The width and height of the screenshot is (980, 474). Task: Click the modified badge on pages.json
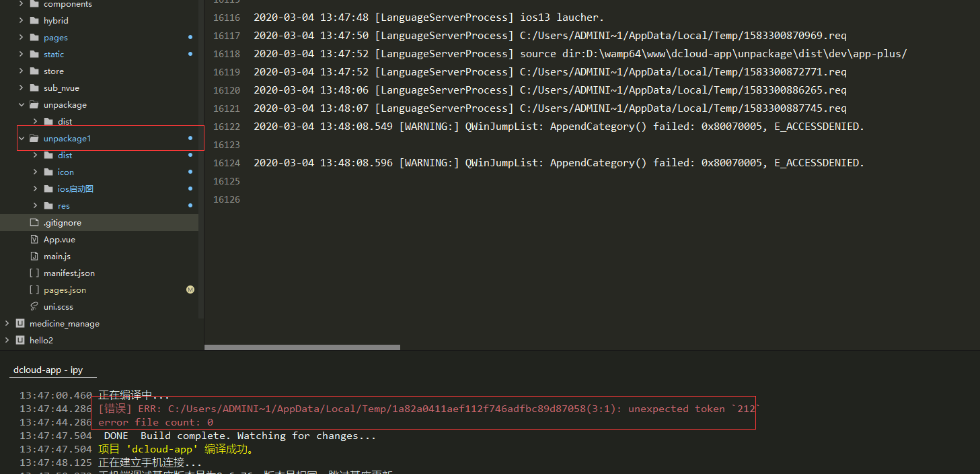point(190,290)
